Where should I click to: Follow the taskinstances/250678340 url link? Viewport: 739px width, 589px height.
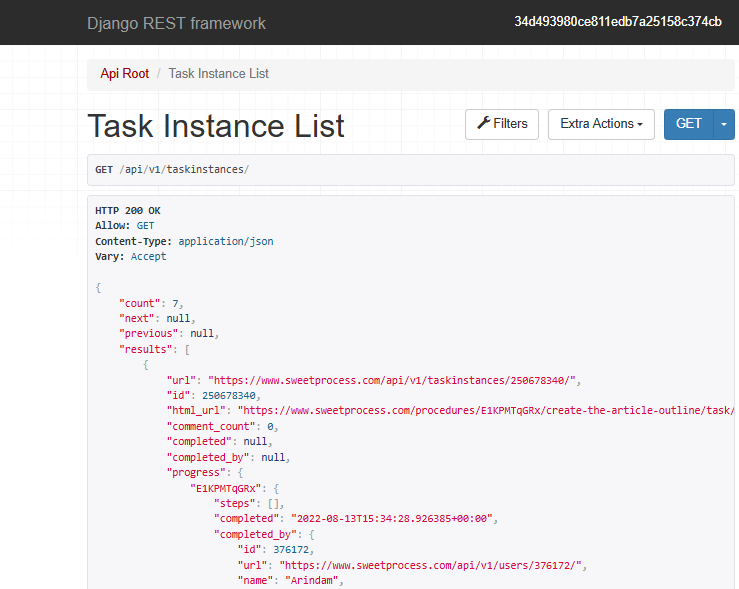[393, 380]
